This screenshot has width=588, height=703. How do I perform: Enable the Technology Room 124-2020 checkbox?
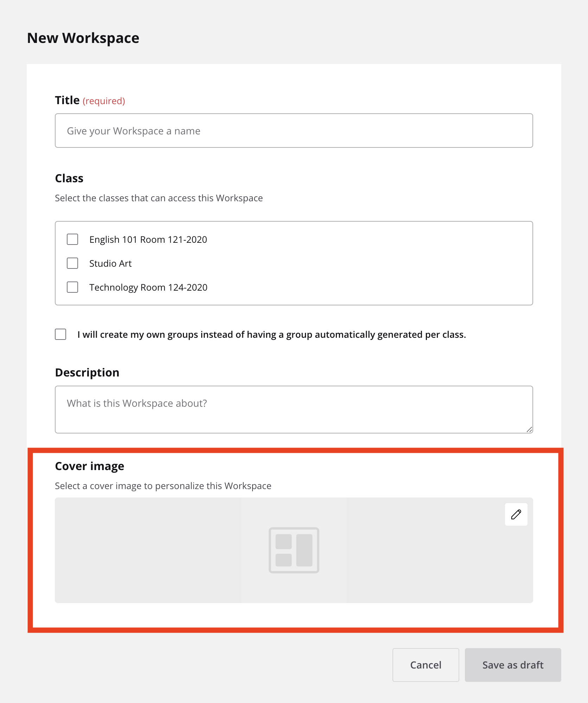(72, 287)
